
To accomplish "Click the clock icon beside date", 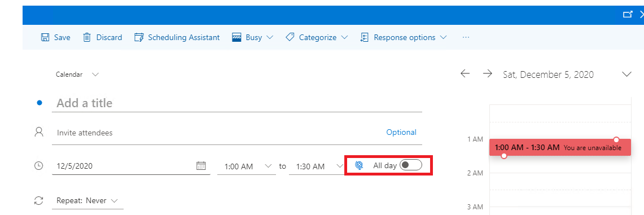I will tap(38, 166).
